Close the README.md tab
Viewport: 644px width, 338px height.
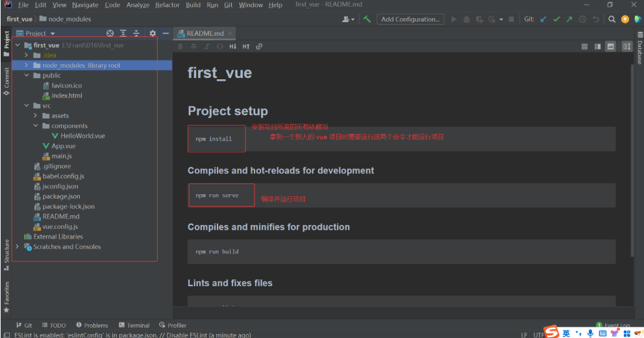pos(230,33)
